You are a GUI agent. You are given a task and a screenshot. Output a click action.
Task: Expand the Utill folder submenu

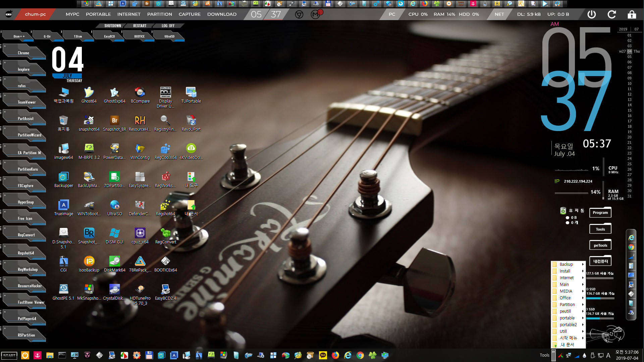coord(568,331)
